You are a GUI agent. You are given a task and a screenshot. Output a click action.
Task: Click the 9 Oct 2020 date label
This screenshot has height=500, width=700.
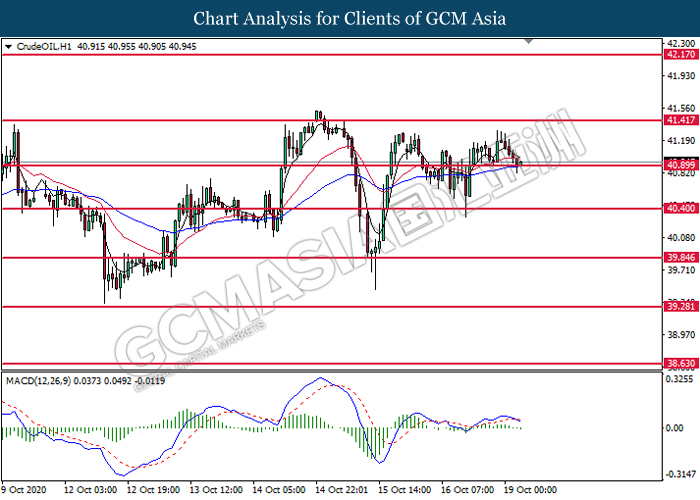[24, 490]
